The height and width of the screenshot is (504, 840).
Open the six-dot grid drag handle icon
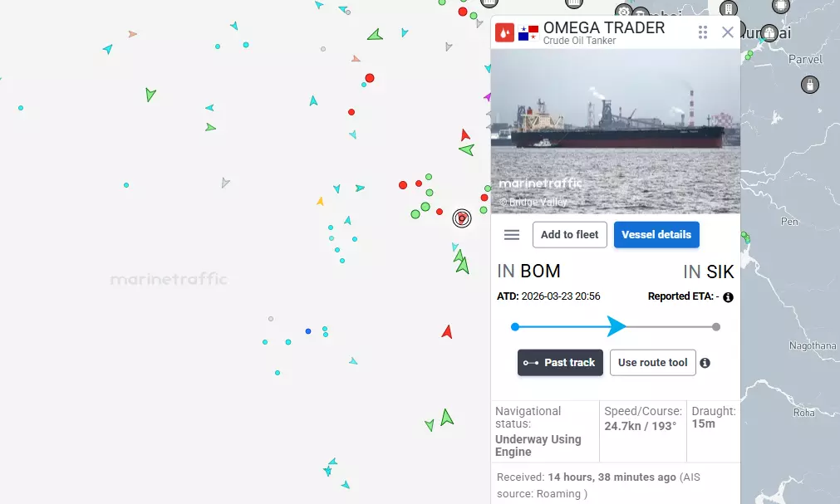click(703, 32)
